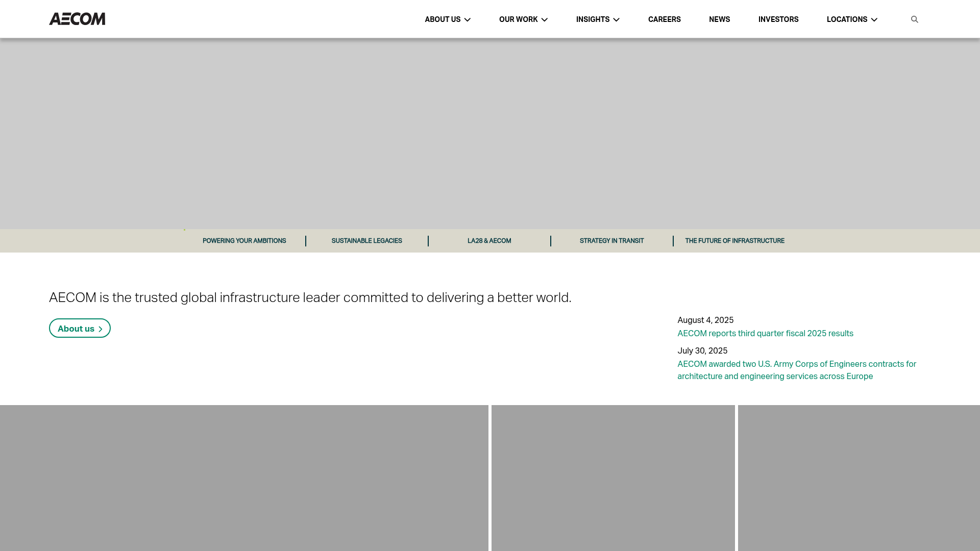The height and width of the screenshot is (551, 980).
Task: Open third quarter fiscal 2025 results link
Action: (x=765, y=333)
